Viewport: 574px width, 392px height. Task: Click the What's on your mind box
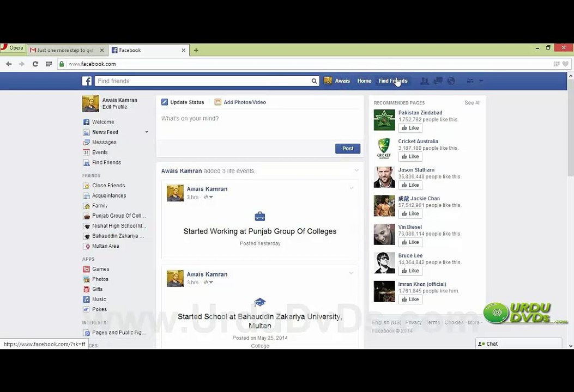(260, 124)
